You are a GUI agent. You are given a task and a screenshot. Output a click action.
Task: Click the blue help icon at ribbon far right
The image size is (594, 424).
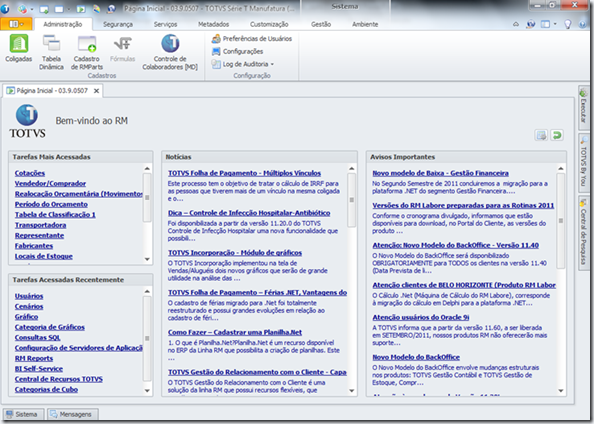coord(583,24)
